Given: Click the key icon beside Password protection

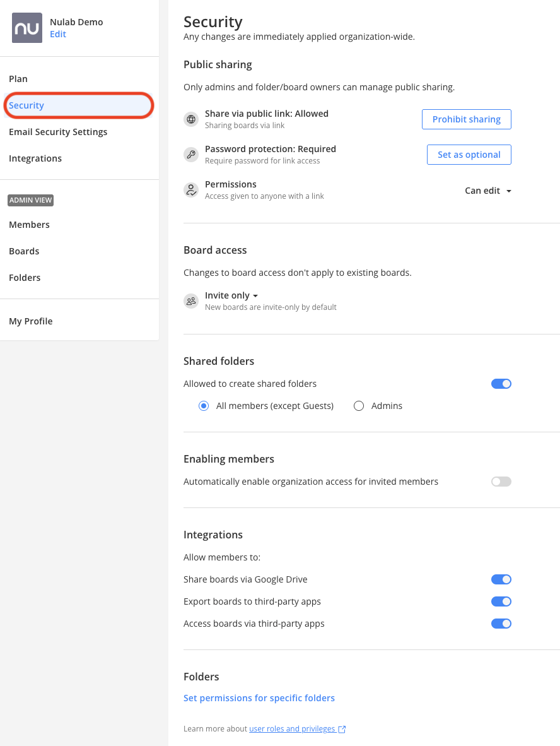Looking at the screenshot, I should (191, 154).
